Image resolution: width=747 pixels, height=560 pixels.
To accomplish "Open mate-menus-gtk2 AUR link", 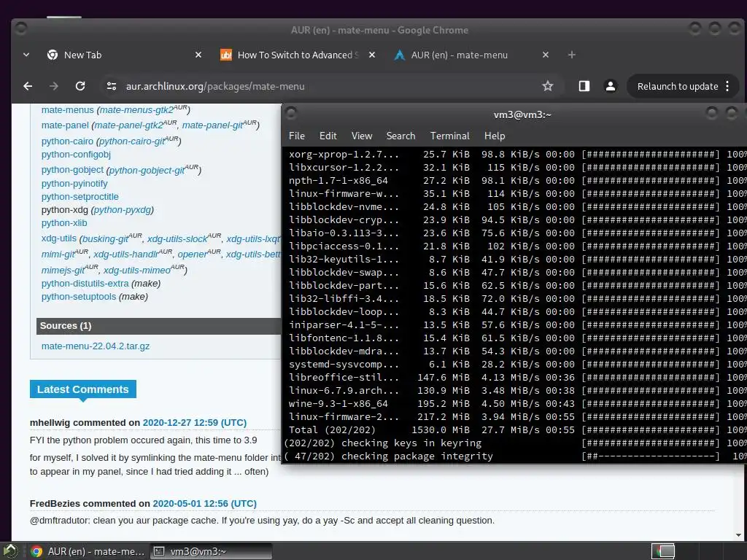I will tap(136, 110).
